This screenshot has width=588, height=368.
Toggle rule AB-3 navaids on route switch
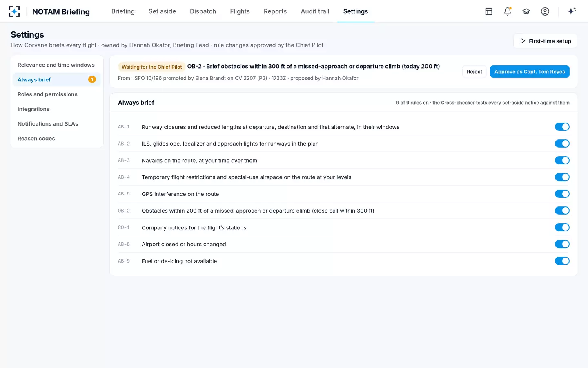[x=562, y=160]
